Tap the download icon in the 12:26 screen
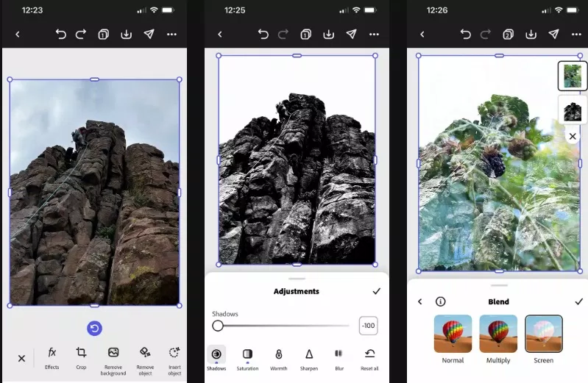588x383 pixels. click(531, 35)
